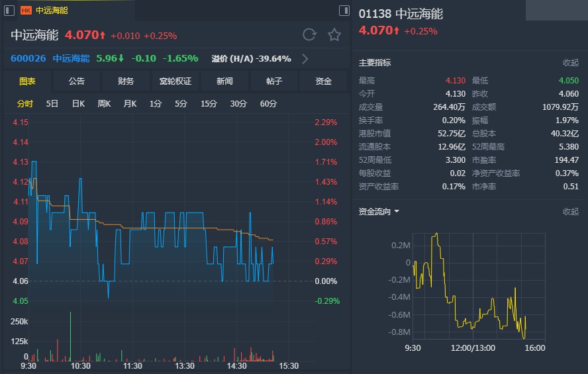This screenshot has width=588, height=374.
Task: Toggle the right panel layout icon
Action: [x=344, y=11]
